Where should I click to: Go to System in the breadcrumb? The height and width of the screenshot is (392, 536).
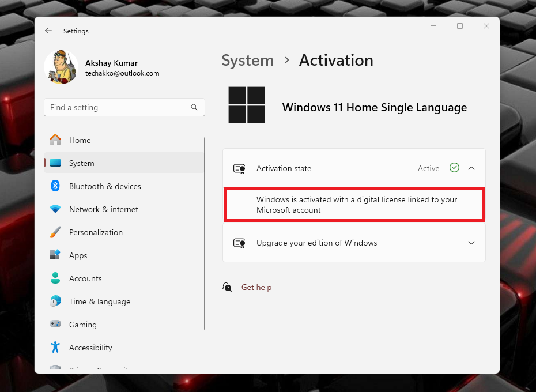pyautogui.click(x=247, y=61)
